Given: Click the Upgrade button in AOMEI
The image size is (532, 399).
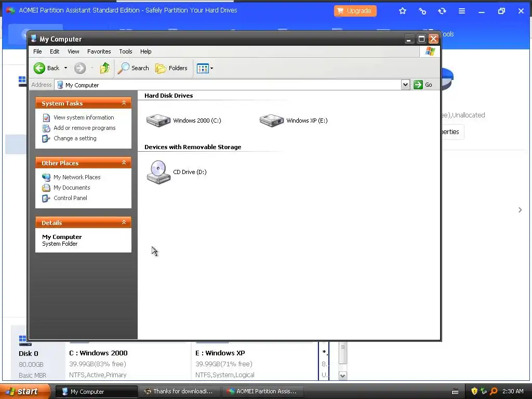Looking at the screenshot, I should [x=355, y=11].
